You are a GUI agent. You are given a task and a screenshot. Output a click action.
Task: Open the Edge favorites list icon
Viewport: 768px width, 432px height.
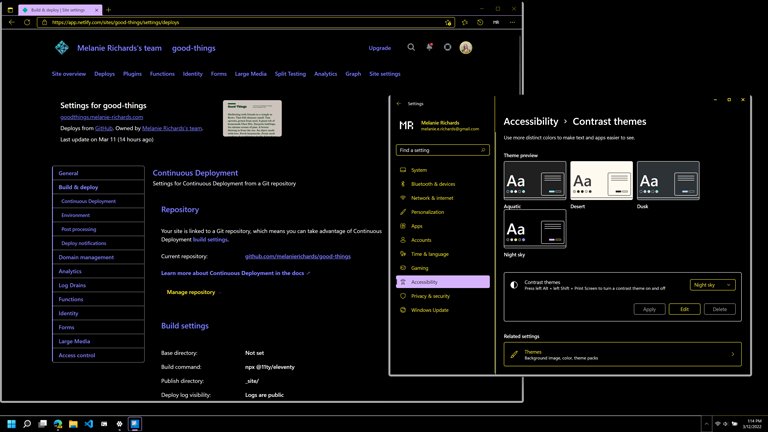(x=464, y=22)
